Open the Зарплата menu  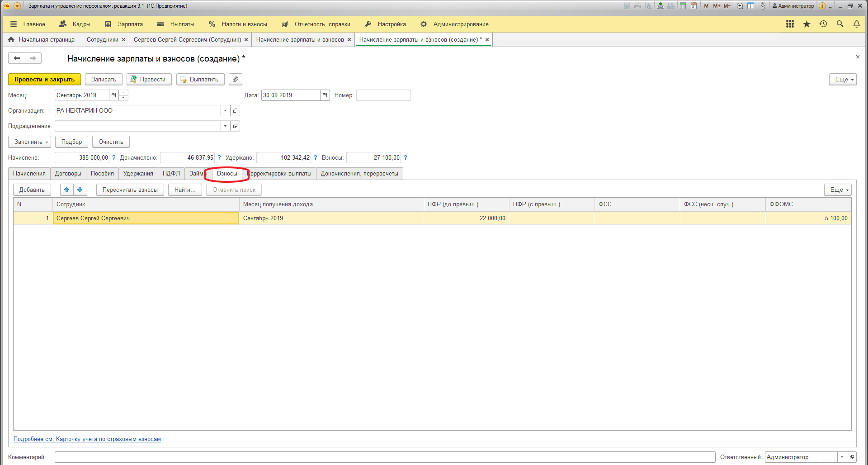(x=124, y=24)
